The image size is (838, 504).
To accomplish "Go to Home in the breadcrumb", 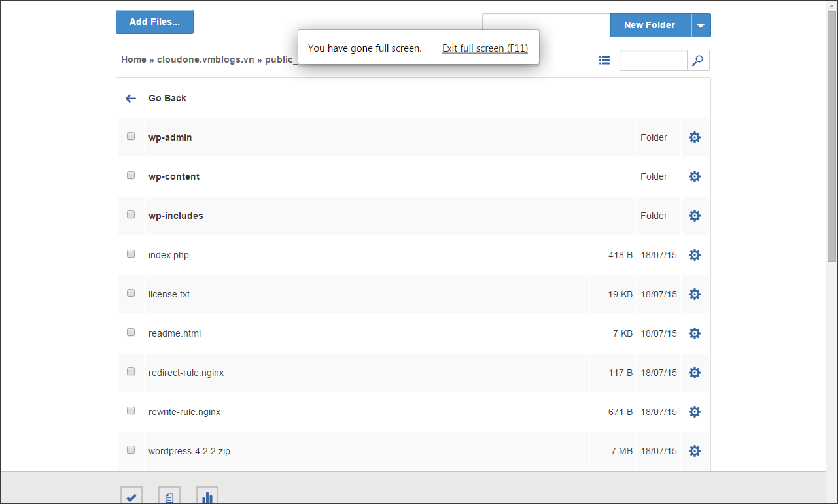I will 133,59.
